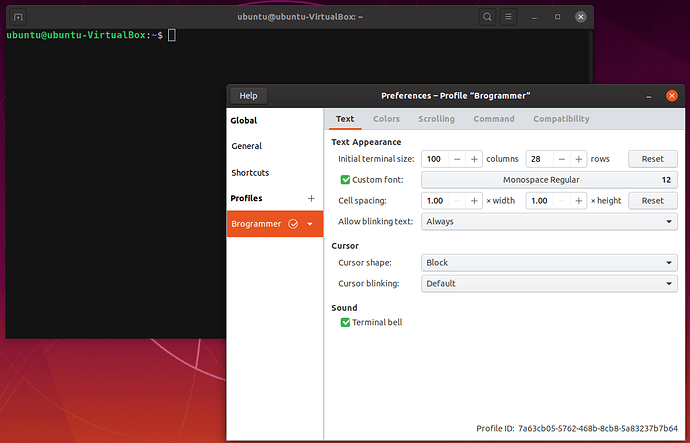
Task: Open the Brogrammer profile dropdown arrow
Action: click(310, 224)
